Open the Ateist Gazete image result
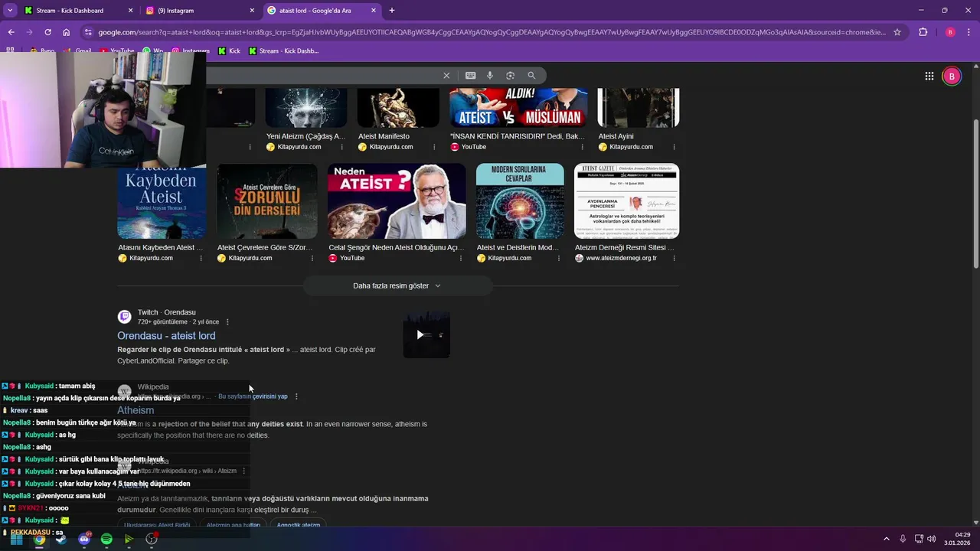Image resolution: width=980 pixels, height=551 pixels. tap(626, 201)
